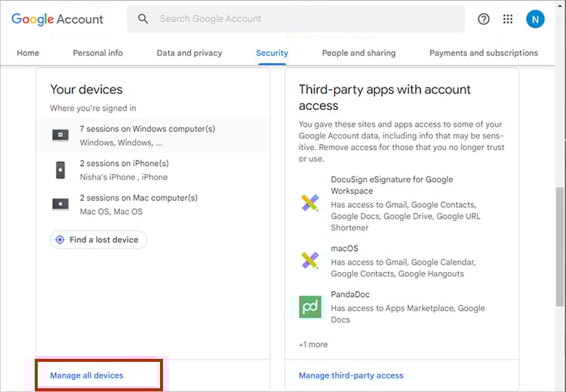Click the DocuSign eSignature app icon
This screenshot has width=566, height=392.
310,203
